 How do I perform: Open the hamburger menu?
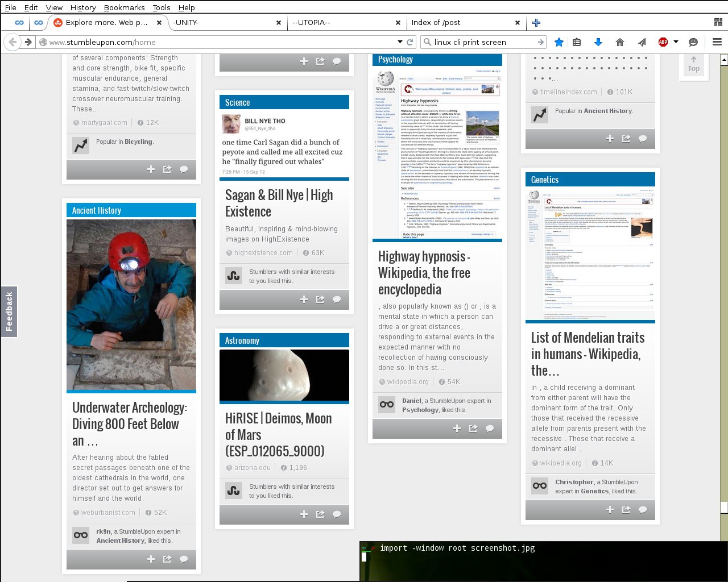(717, 42)
